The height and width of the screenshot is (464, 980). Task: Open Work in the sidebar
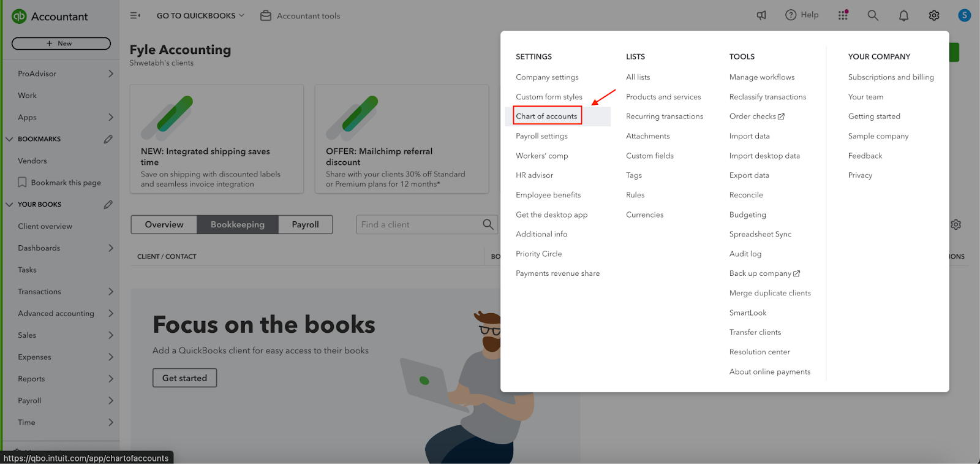point(27,96)
